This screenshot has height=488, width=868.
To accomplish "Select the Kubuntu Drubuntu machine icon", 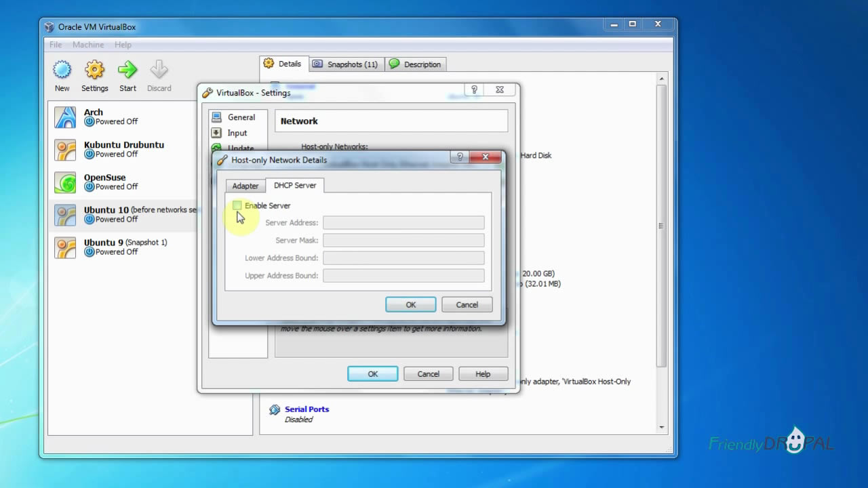I will pyautogui.click(x=66, y=150).
